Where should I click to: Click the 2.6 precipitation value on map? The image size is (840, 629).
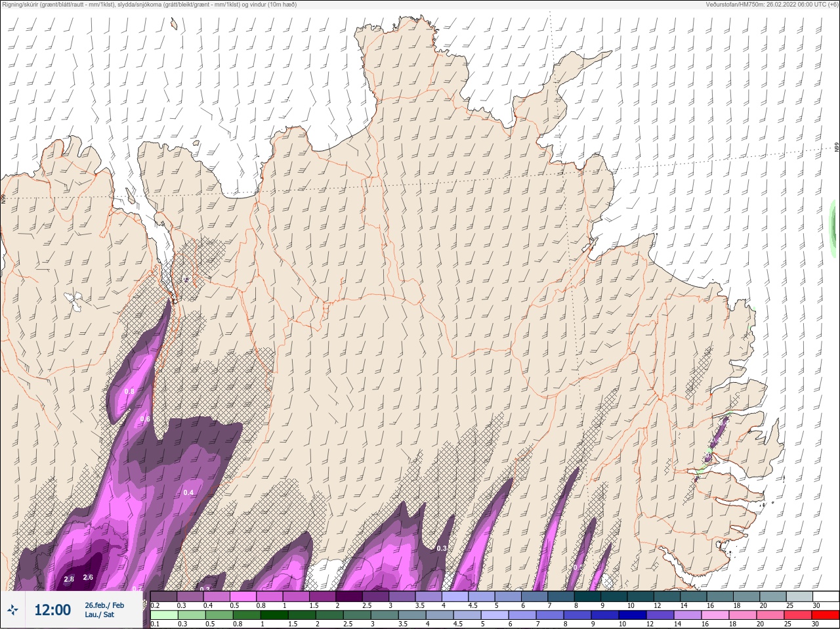pos(89,577)
